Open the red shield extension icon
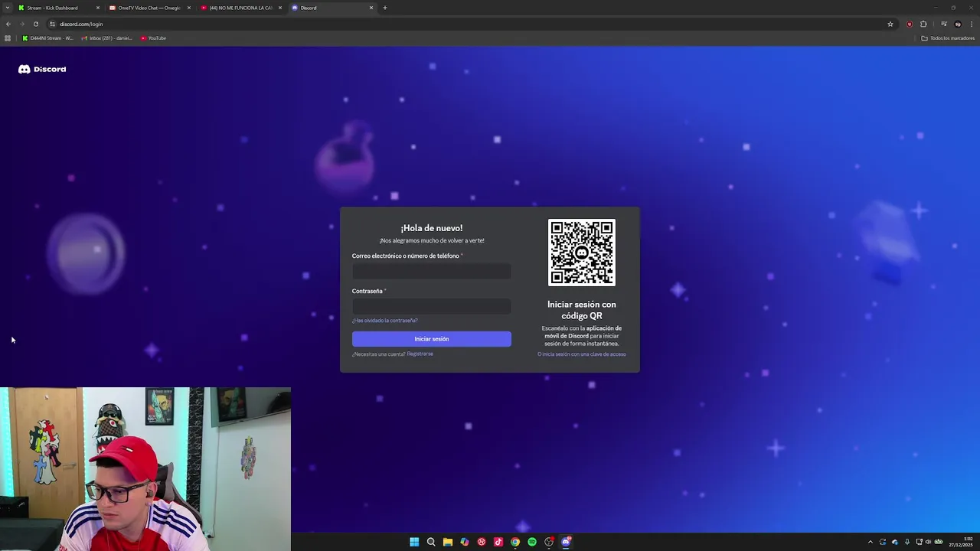This screenshot has height=551, width=980. pyautogui.click(x=910, y=24)
